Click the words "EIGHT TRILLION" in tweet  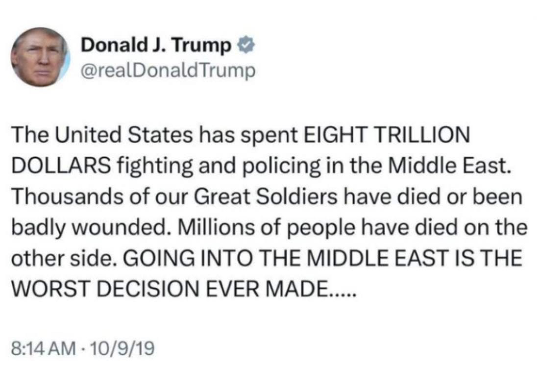click(x=386, y=136)
